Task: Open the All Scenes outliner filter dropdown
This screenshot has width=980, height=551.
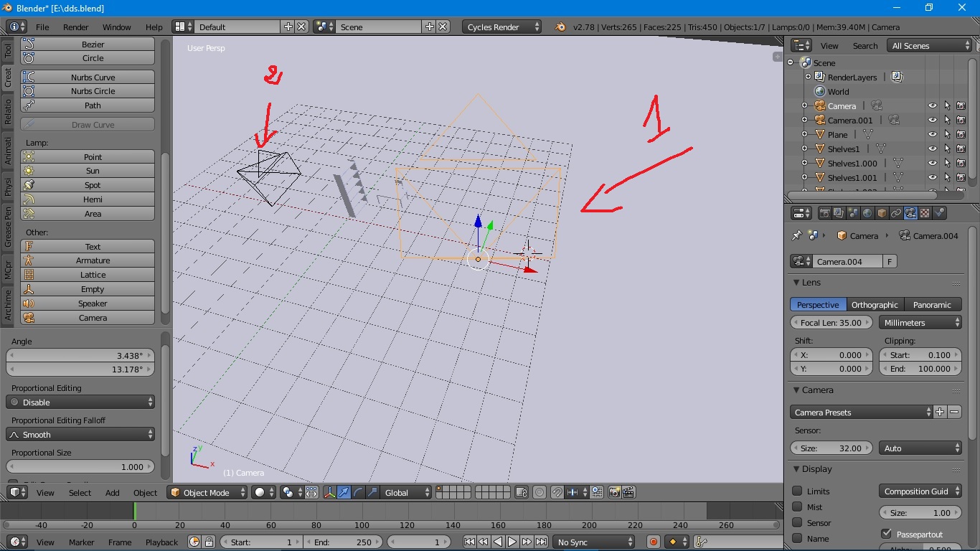Action: click(x=929, y=45)
